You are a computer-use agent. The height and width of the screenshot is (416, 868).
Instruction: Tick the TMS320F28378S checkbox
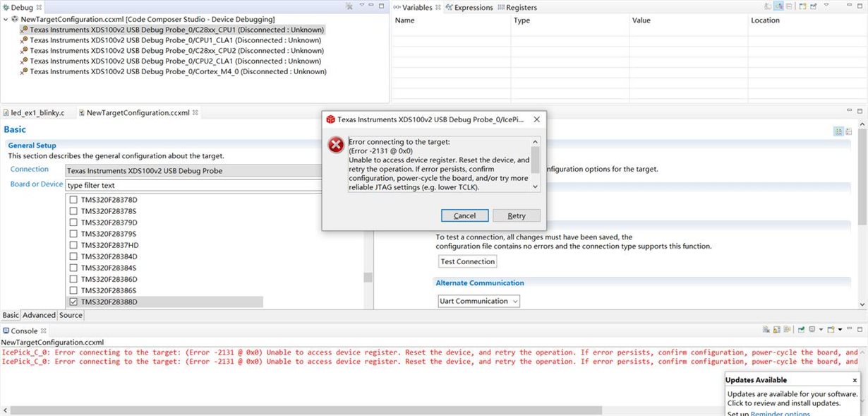(73, 211)
